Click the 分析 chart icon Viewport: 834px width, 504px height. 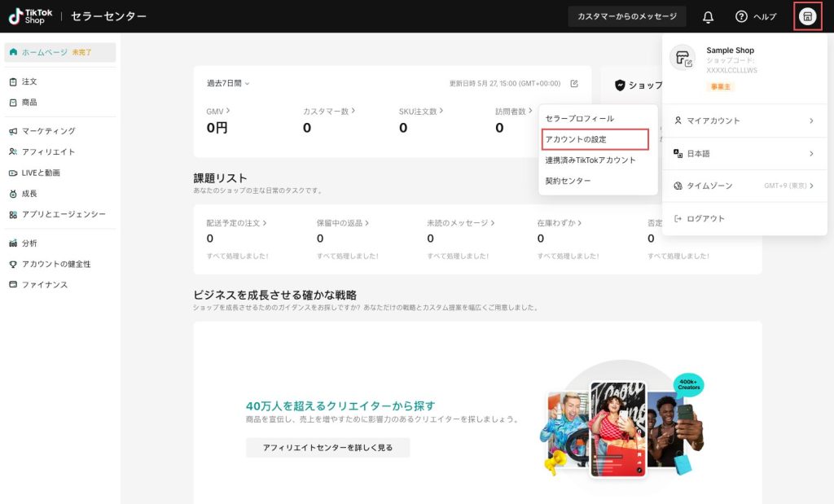tap(13, 243)
